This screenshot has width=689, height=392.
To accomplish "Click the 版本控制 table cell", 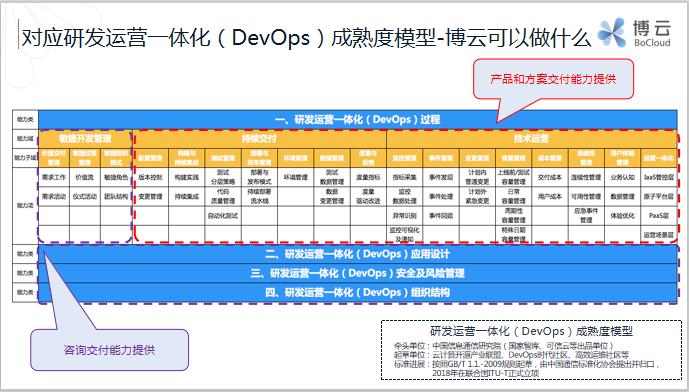I will pyautogui.click(x=150, y=177).
